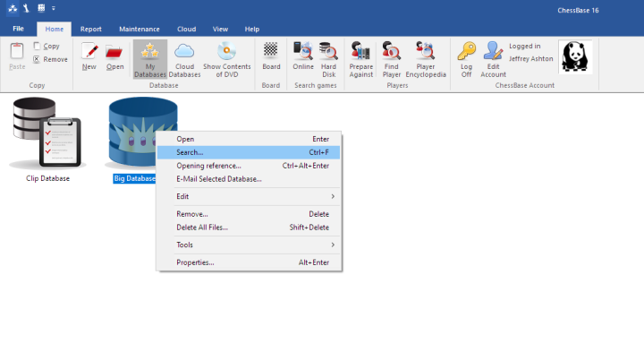Image resolution: width=644 pixels, height=352 pixels.
Task: Open quick access toolbar dropdown arrow
Action: [x=54, y=8]
